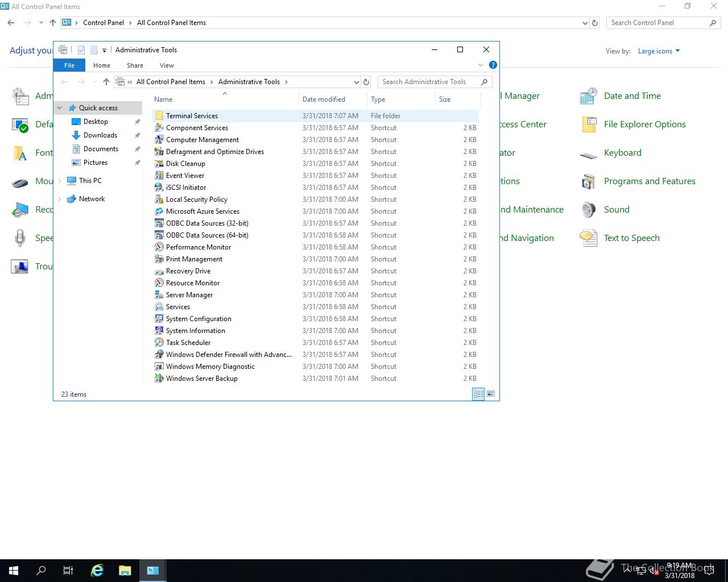Open the View ribbon tab
Viewport: 728px width, 582px height.
point(167,65)
